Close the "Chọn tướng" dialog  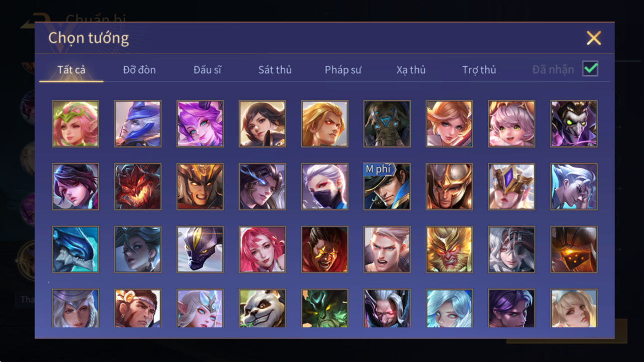(x=594, y=38)
